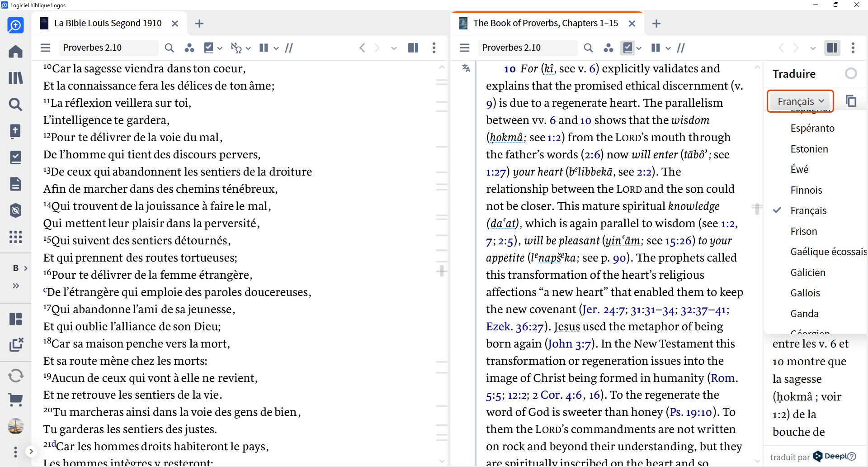The height and width of the screenshot is (467, 868).
Task: Click the translate icon beside the commentary text
Action: coord(466,68)
